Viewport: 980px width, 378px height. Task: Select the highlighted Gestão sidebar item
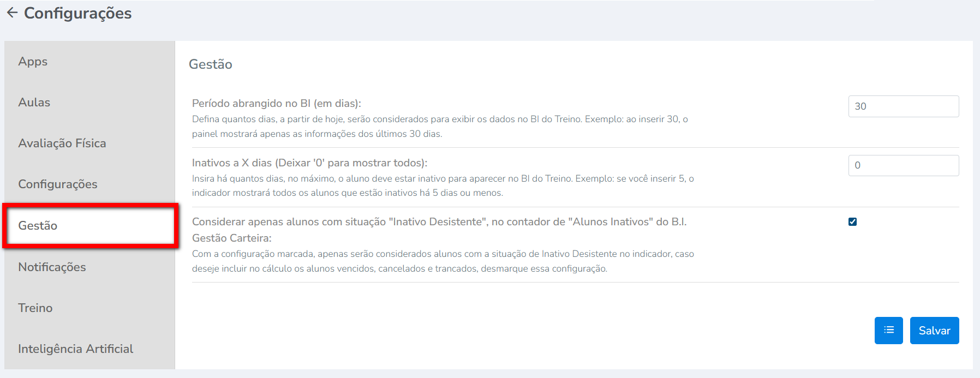[x=38, y=226]
